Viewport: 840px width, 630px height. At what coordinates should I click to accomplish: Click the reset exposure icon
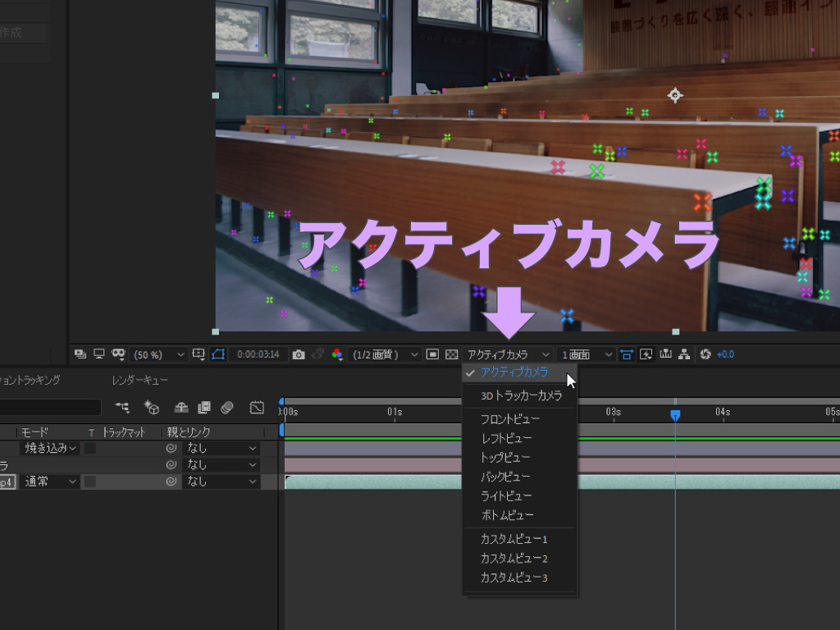[x=705, y=354]
